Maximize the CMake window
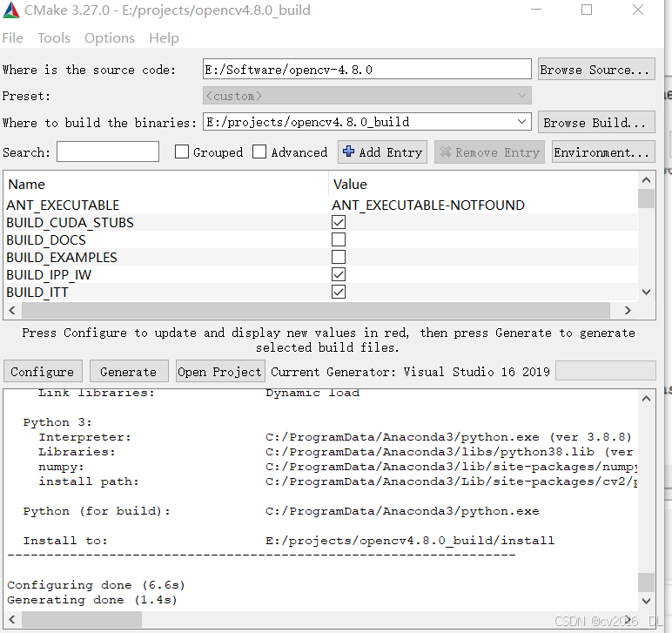672x633 pixels. tap(587, 10)
